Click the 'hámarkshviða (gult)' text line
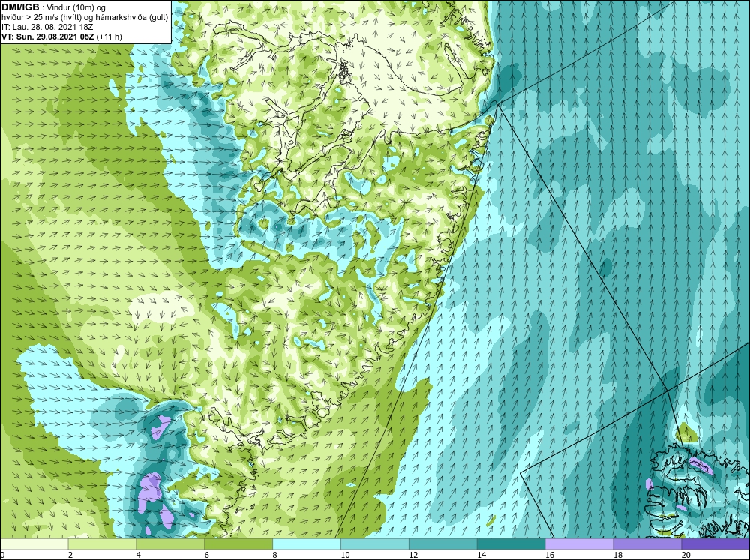 tap(132, 18)
